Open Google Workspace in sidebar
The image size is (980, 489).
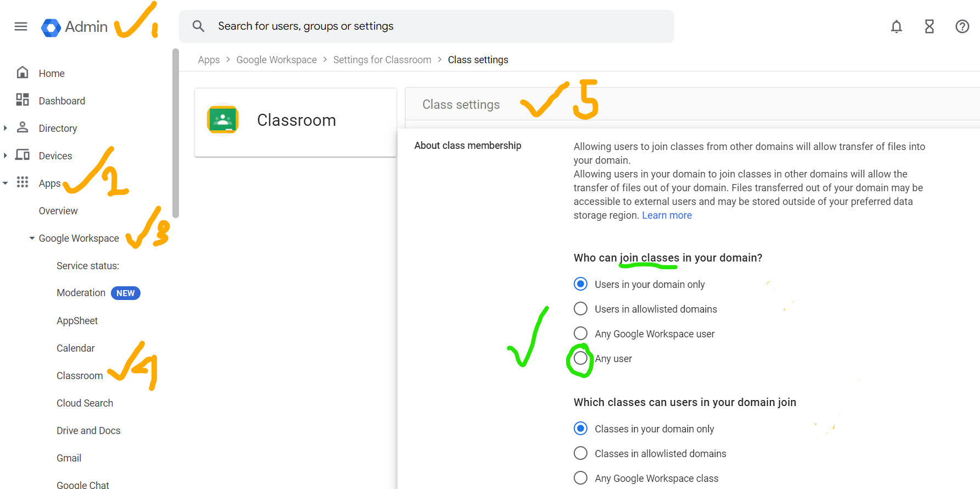pos(79,238)
